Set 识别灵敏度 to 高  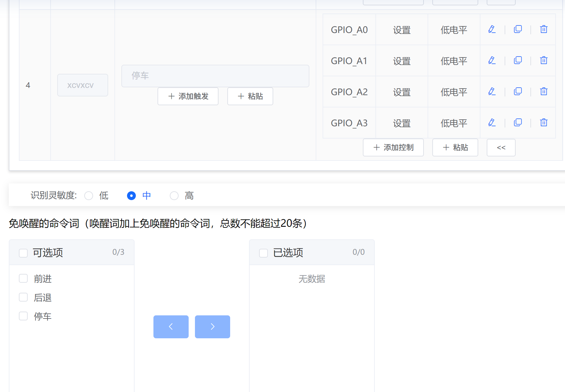174,195
